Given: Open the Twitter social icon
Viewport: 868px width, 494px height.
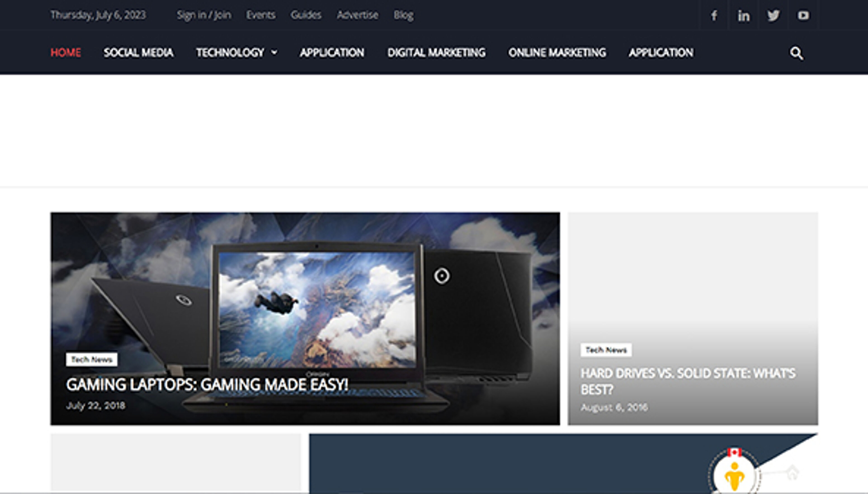Looking at the screenshot, I should tap(773, 16).
